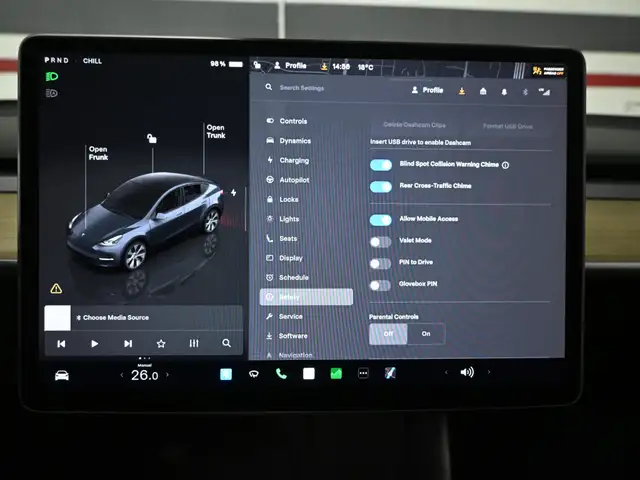Open Profile in top status bar
The height and width of the screenshot is (480, 640).
pyautogui.click(x=291, y=65)
